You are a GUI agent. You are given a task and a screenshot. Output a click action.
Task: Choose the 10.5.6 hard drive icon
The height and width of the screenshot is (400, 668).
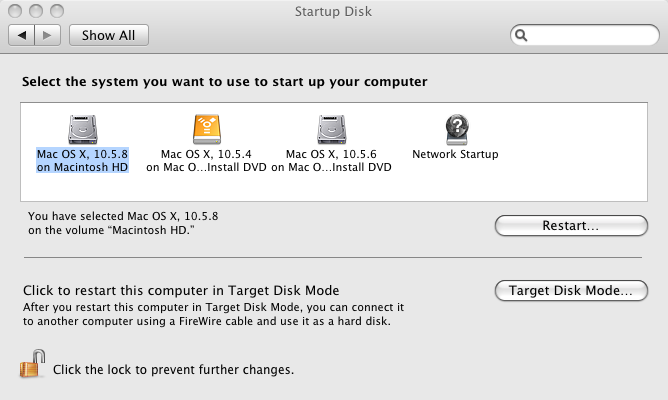click(x=331, y=129)
